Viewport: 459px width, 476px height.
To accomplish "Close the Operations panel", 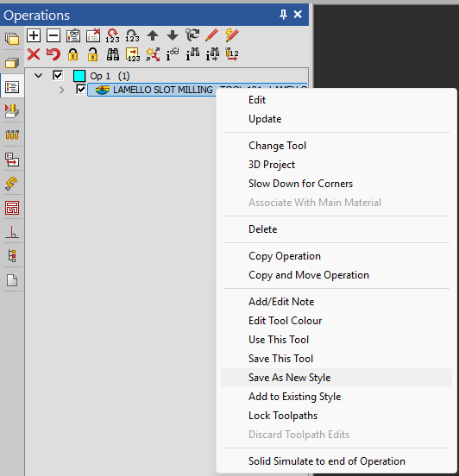I will [298, 15].
